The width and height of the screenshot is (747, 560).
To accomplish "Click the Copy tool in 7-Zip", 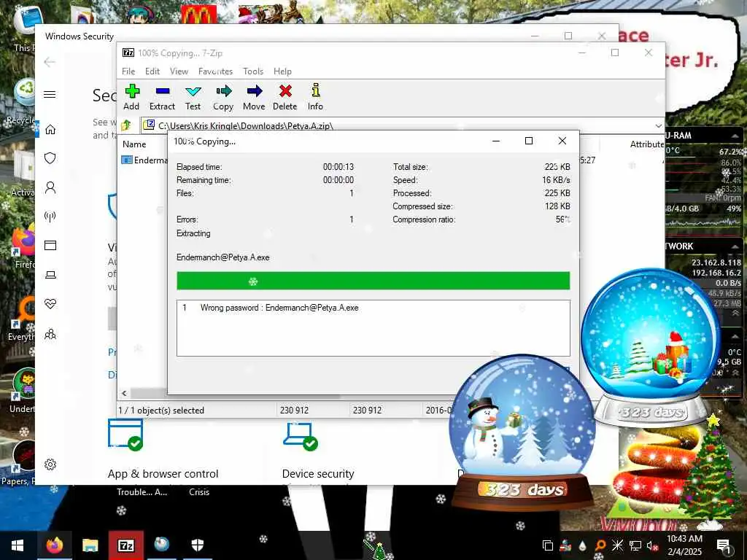I will pyautogui.click(x=223, y=98).
